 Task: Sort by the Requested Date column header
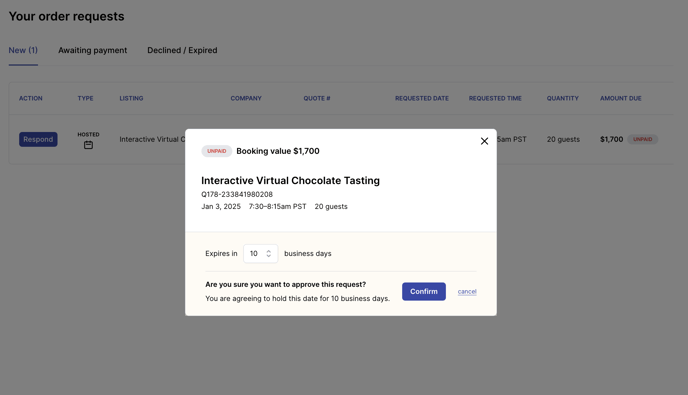click(422, 98)
